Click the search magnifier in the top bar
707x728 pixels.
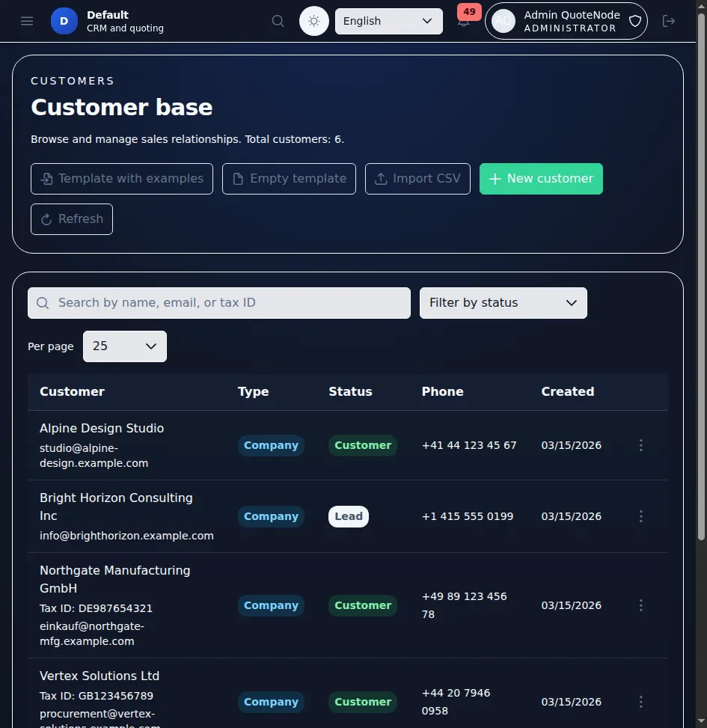pos(278,21)
